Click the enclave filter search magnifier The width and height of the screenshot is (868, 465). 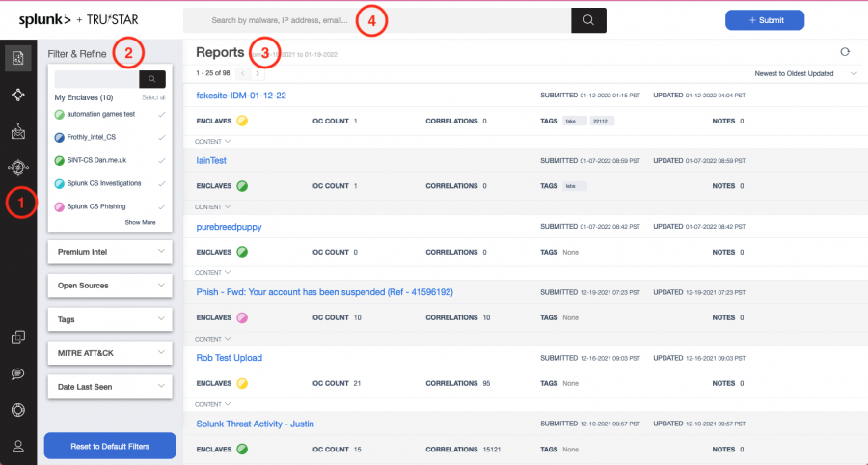pyautogui.click(x=152, y=79)
